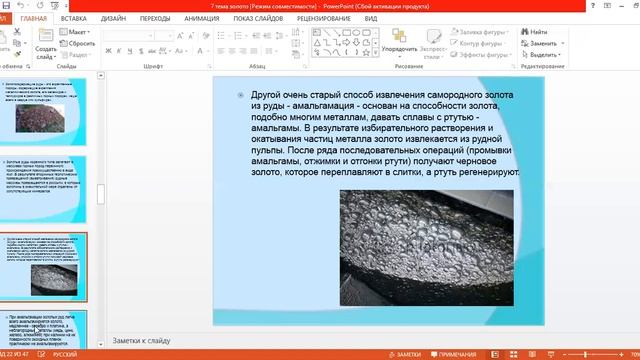The image size is (640, 360).
Task: Select the star shape in shapes gallery
Action: (x=366, y=52)
